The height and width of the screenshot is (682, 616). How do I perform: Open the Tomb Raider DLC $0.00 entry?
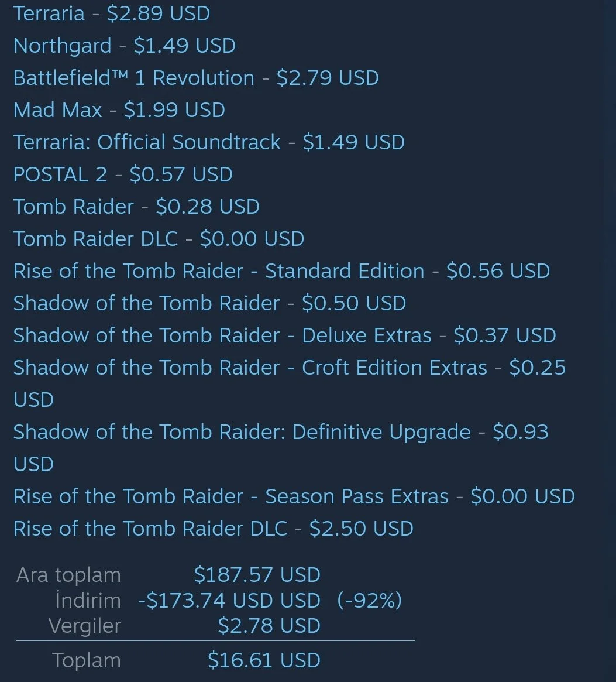(x=159, y=239)
